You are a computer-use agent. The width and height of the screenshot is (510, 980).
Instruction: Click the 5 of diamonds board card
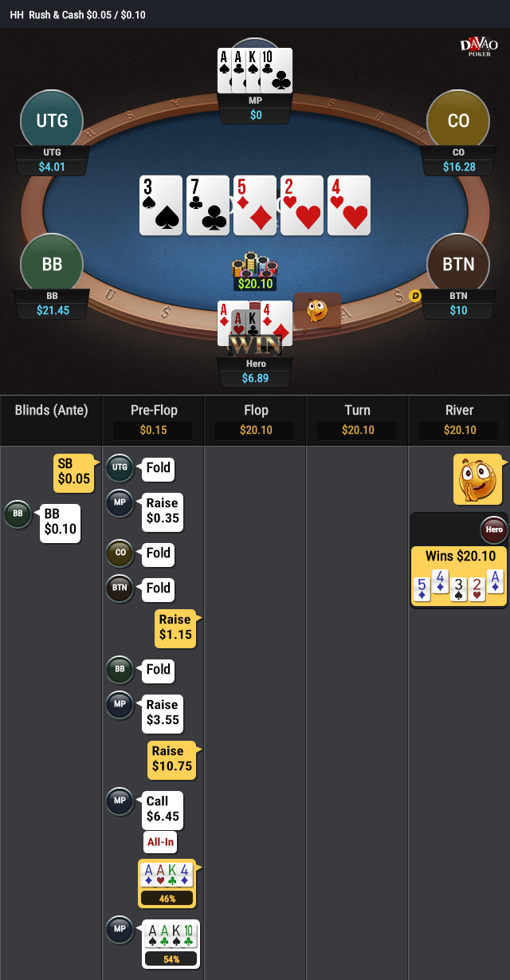tap(255, 206)
